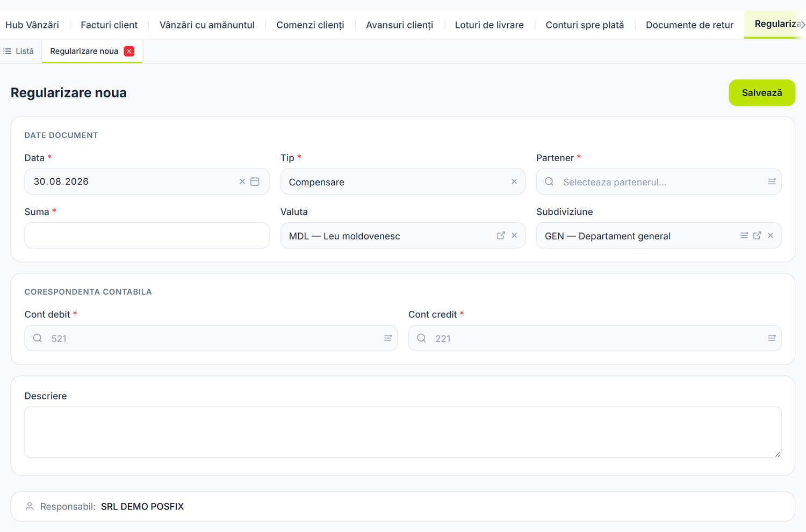Open the calendar picker for Data
Screen dimensions: 806x532
255,181
